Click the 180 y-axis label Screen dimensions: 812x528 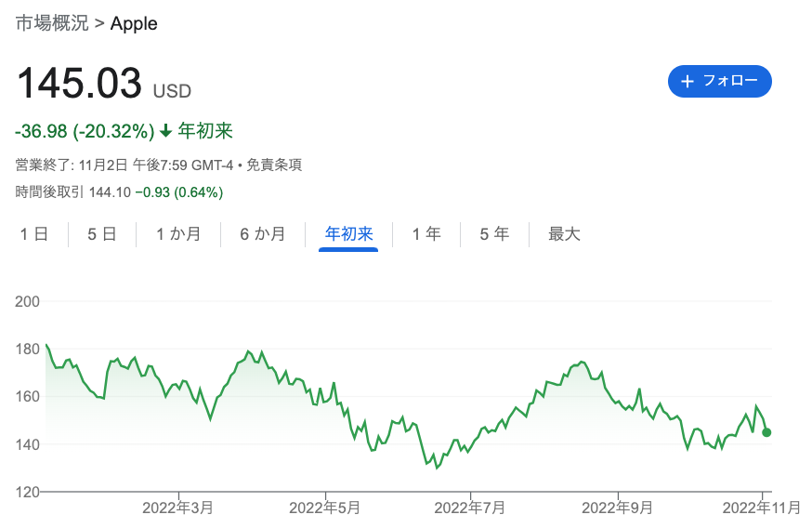coord(28,350)
